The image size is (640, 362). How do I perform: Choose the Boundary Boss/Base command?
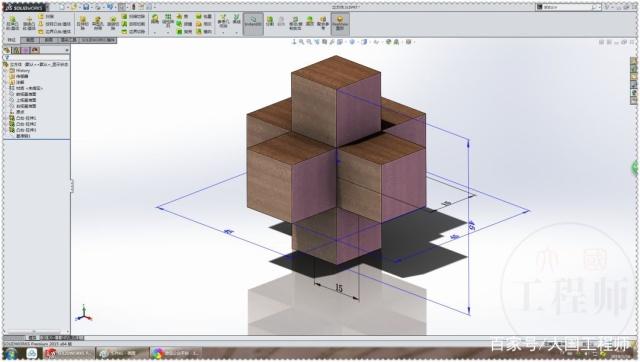[54, 31]
